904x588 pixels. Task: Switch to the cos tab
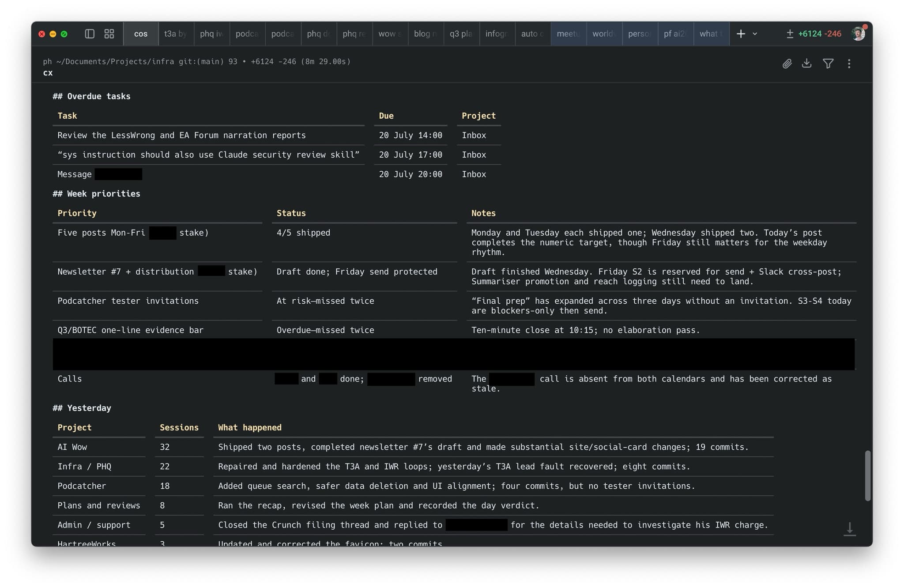(x=141, y=34)
